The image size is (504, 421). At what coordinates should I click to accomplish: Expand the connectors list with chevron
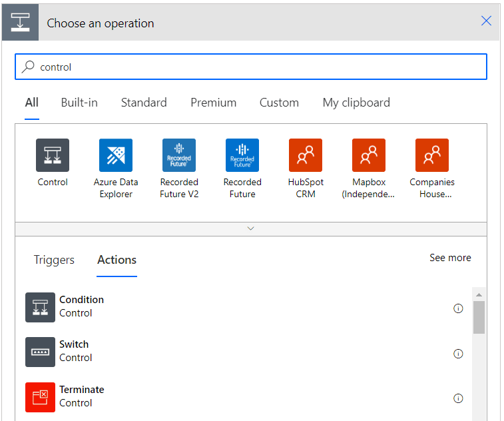(x=251, y=228)
